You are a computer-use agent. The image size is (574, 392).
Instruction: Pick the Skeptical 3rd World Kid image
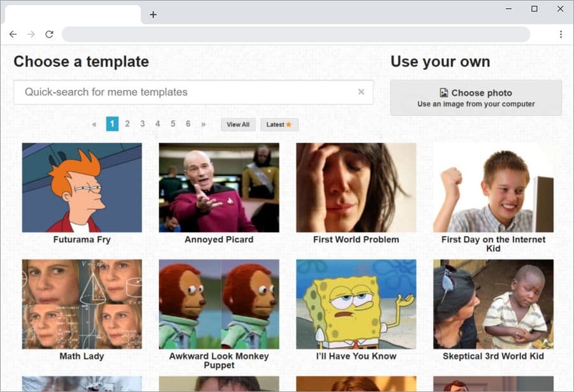click(494, 304)
